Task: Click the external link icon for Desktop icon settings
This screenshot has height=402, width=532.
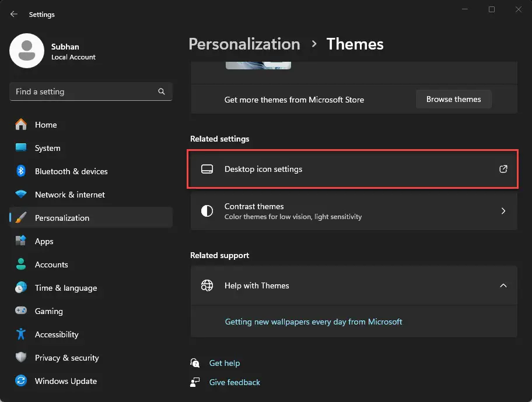Action: tap(503, 170)
